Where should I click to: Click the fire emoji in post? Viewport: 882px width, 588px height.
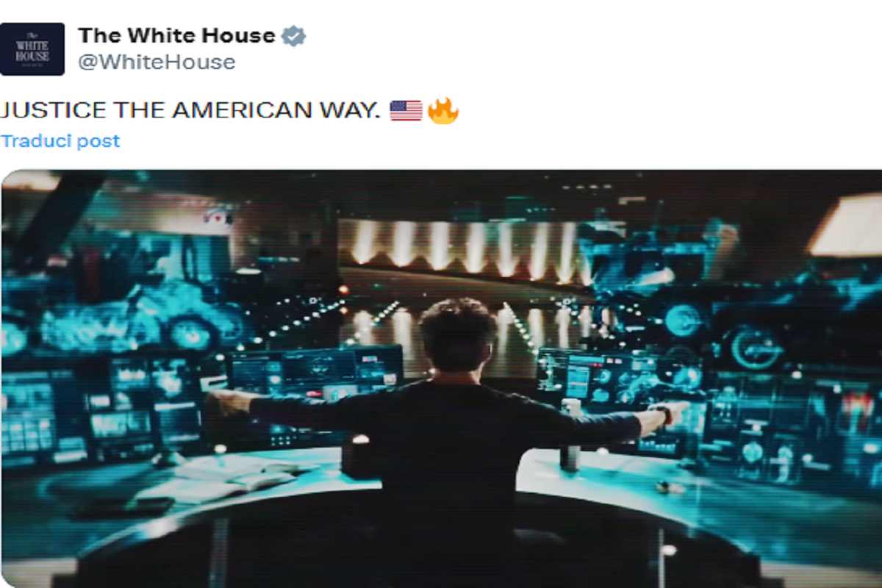443,110
